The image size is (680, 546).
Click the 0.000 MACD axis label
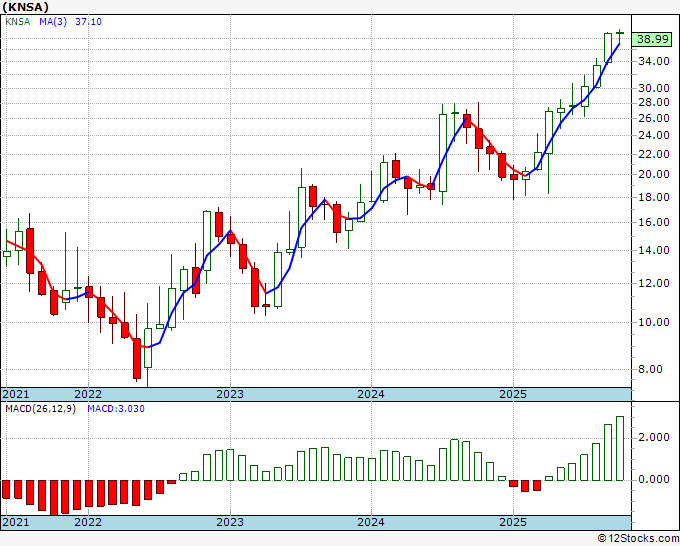[x=654, y=480]
